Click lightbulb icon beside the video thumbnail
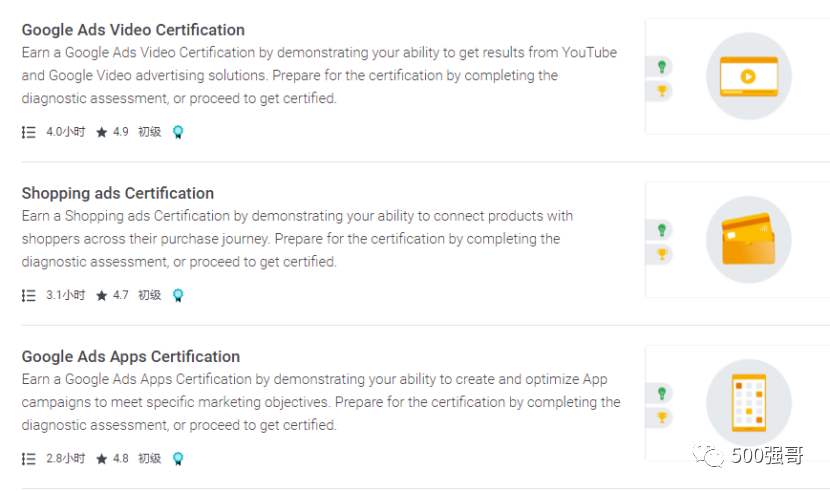Screen dimensions: 830x491 click(x=661, y=67)
